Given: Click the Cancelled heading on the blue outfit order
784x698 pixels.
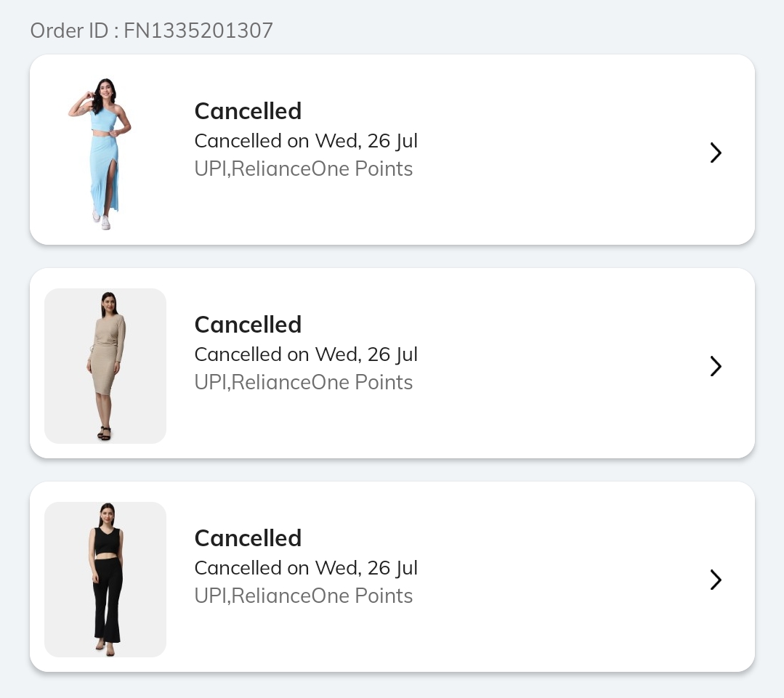Looking at the screenshot, I should pyautogui.click(x=248, y=111).
